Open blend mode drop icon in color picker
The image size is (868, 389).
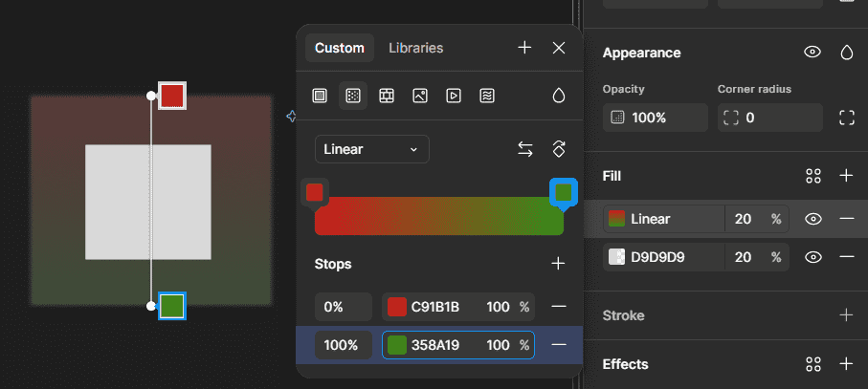(559, 96)
